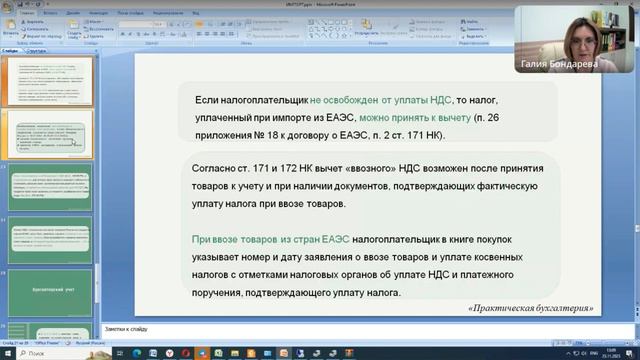Open the Макет layout dropdown
The height and width of the screenshot is (360, 640).
[x=93, y=22]
